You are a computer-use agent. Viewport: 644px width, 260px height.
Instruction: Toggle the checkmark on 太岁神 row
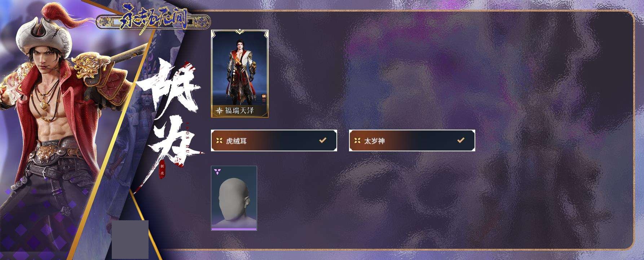coord(460,140)
